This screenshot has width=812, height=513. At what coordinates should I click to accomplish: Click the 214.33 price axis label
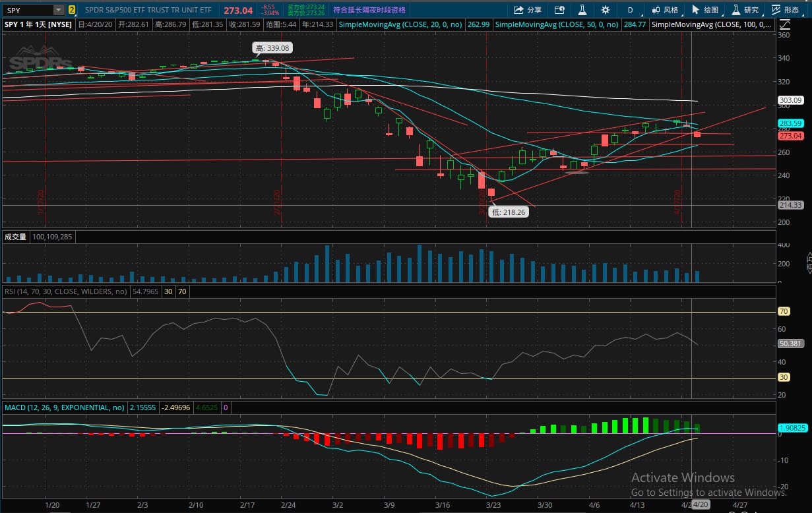[790, 205]
